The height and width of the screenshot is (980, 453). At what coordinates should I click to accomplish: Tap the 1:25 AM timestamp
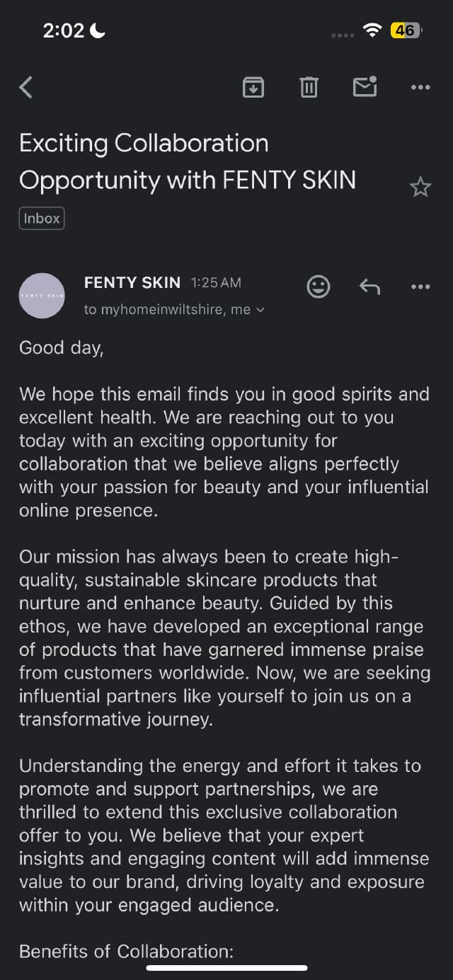[216, 283]
